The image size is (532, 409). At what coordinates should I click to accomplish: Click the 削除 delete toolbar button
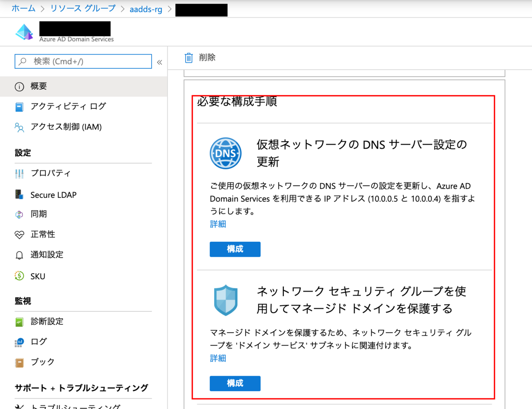[x=200, y=58]
